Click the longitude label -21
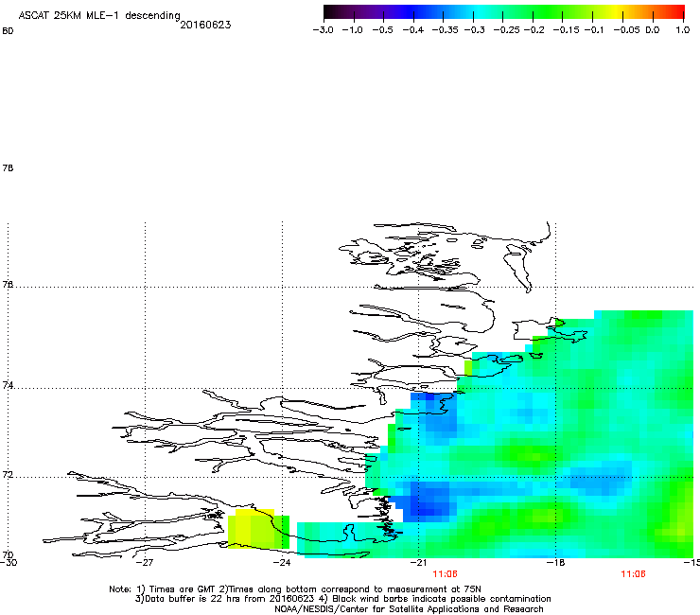 click(418, 563)
